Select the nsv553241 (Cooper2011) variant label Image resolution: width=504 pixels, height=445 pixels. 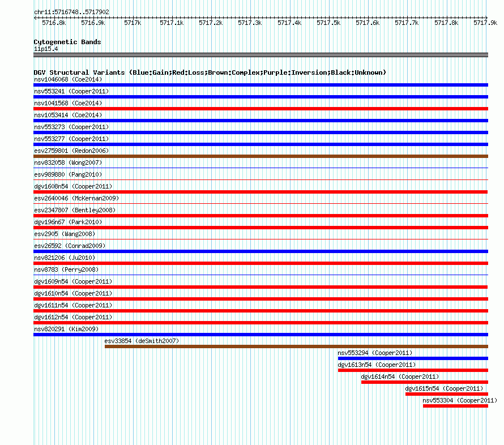(x=71, y=91)
